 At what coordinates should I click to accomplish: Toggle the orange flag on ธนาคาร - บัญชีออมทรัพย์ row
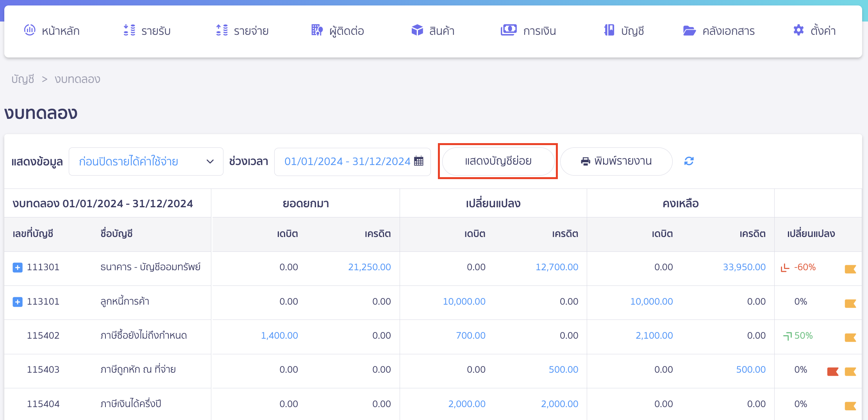(x=851, y=268)
